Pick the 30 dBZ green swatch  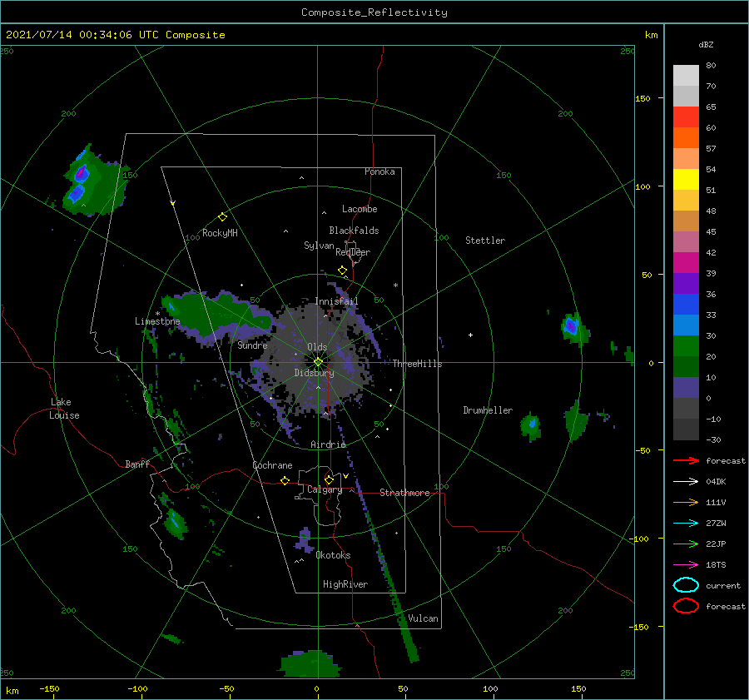click(686, 345)
